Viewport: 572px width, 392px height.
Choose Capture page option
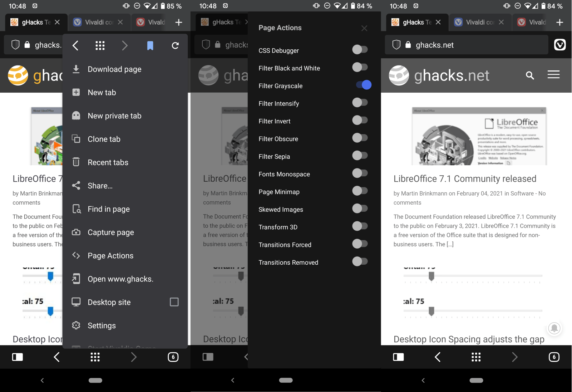point(125,232)
